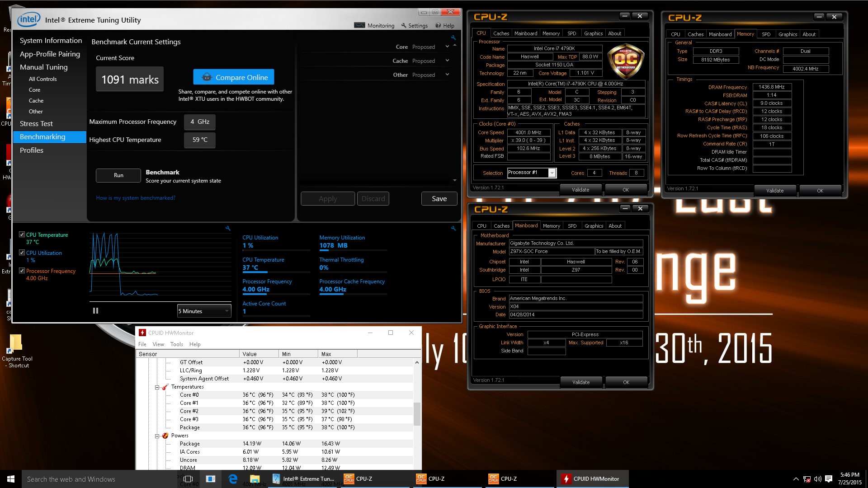Click Validate in CPU tab CPU-Z window
Viewport: 868px width, 488px height.
click(x=580, y=190)
